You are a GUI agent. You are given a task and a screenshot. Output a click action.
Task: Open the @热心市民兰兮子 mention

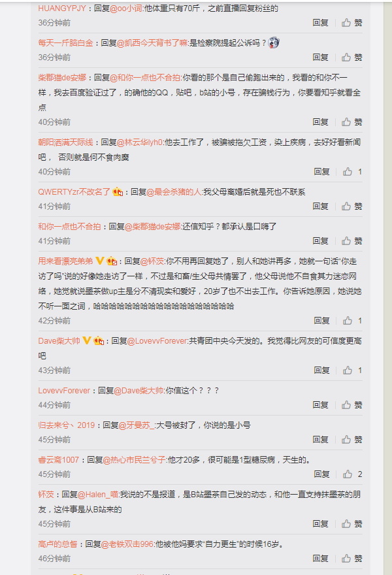[x=134, y=460]
